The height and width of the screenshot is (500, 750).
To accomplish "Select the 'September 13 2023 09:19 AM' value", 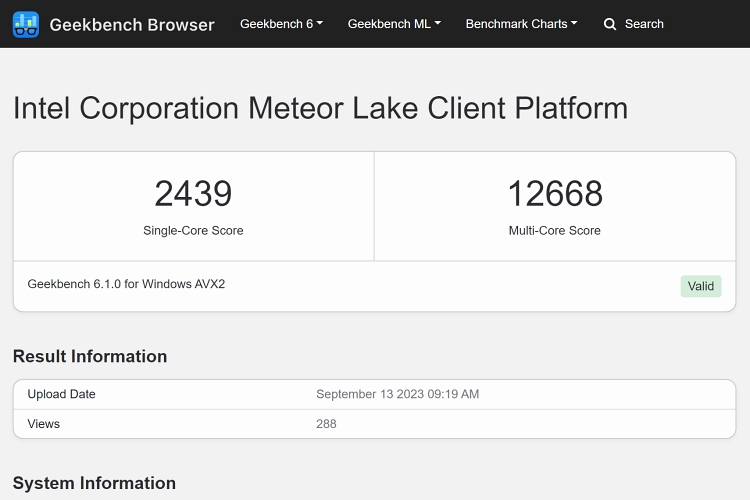I will coord(397,394).
